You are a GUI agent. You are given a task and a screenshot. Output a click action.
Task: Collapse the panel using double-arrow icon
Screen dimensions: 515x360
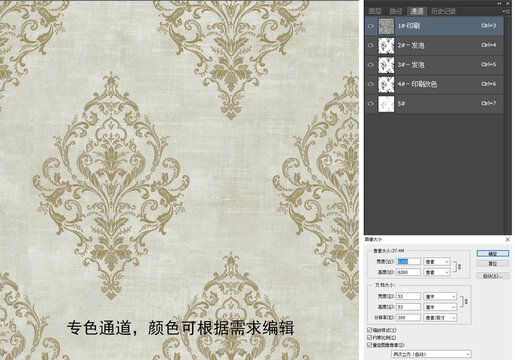click(x=499, y=3)
